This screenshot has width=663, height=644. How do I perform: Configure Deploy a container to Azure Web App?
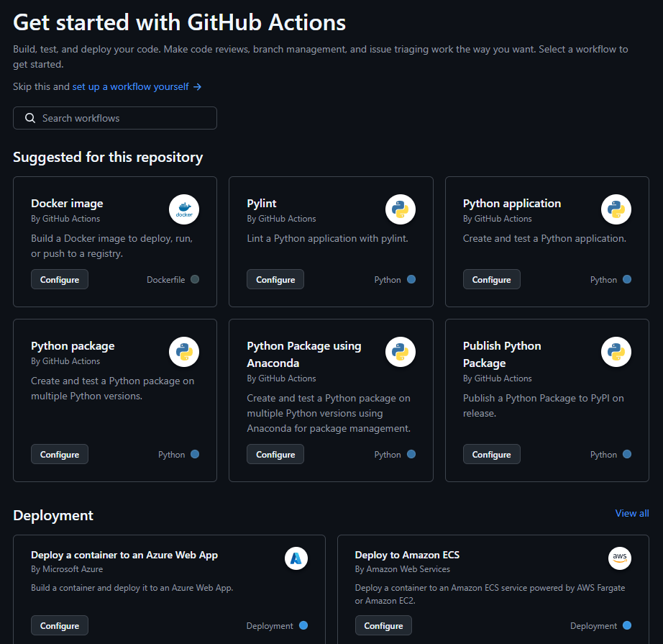[60, 625]
